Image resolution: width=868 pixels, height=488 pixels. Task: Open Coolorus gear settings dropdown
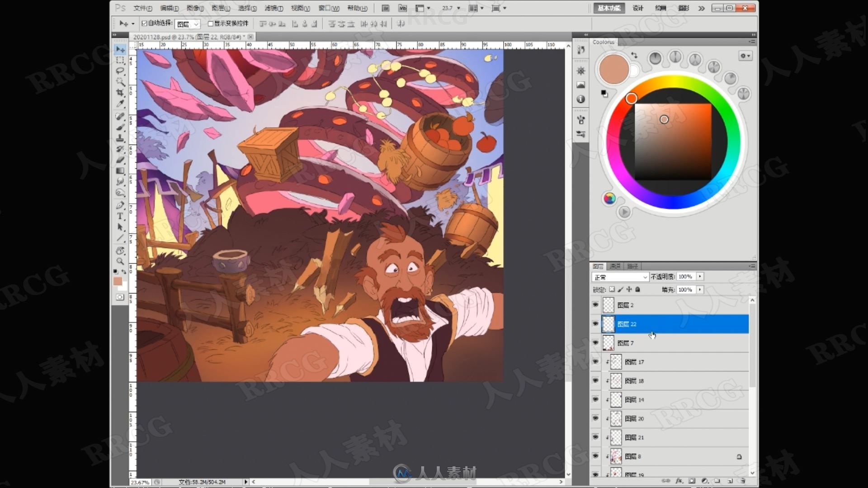[745, 56]
